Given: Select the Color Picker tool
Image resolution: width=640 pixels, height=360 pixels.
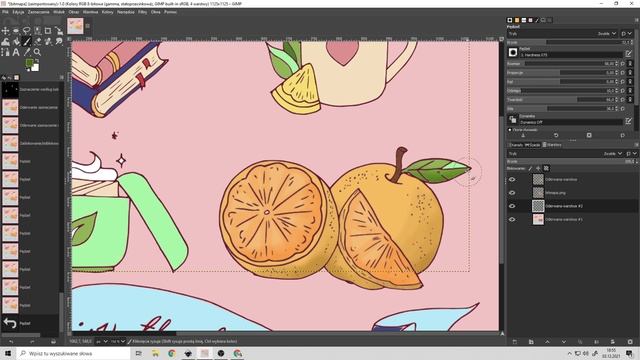Looking at the screenshot, I should coord(27,52).
